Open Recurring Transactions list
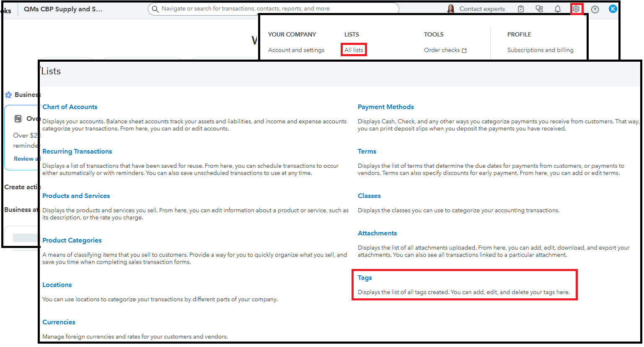 (x=77, y=151)
